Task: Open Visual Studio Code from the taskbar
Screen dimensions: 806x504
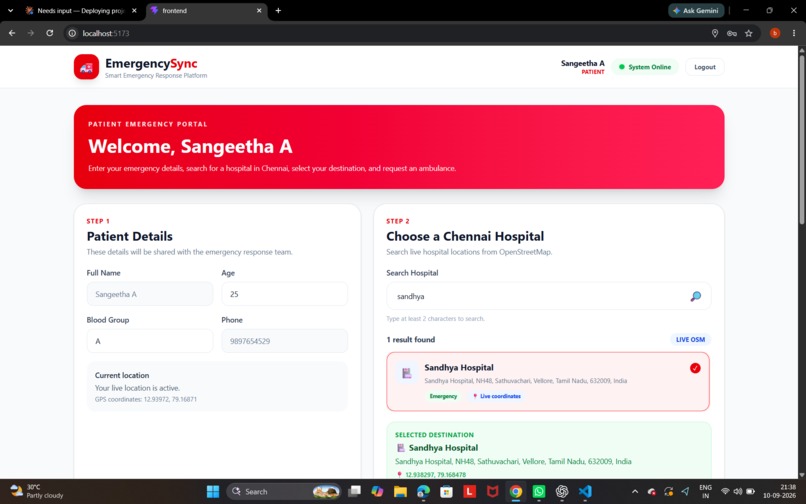Action: pos(585,492)
